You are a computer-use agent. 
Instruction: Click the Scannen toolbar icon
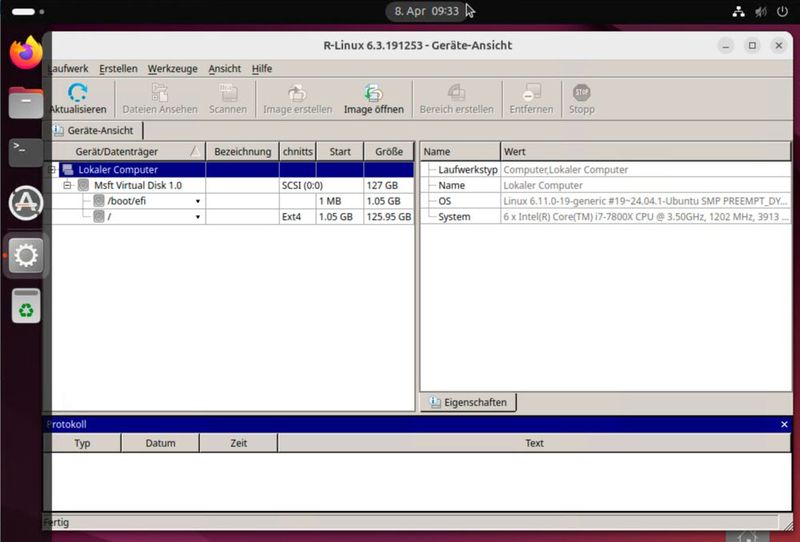pos(228,93)
